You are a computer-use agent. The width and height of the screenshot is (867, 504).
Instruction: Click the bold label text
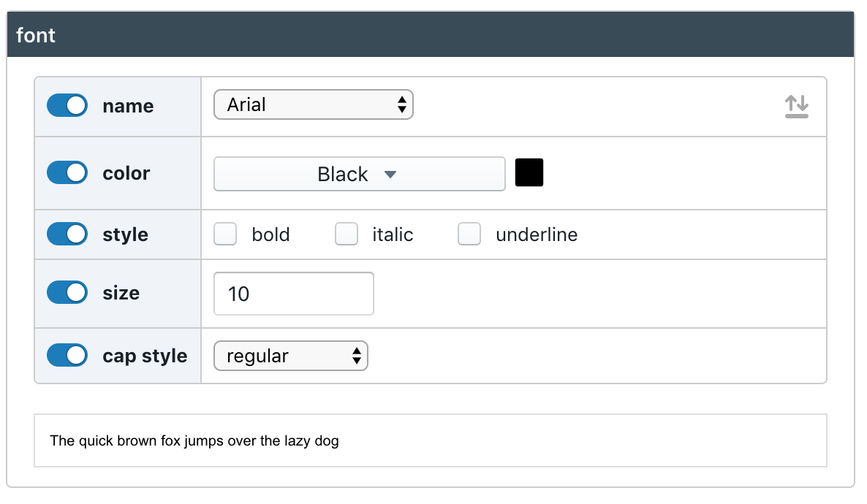[x=270, y=234]
